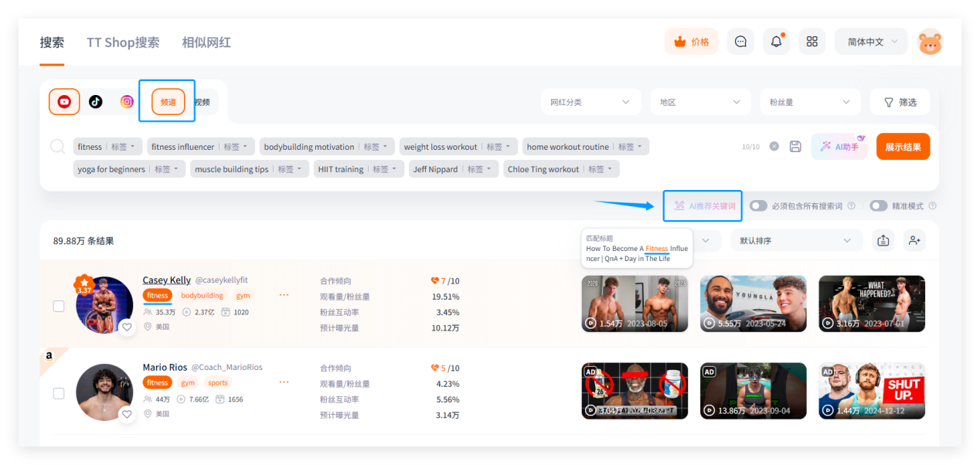Open the apps grid icon

[x=812, y=42]
